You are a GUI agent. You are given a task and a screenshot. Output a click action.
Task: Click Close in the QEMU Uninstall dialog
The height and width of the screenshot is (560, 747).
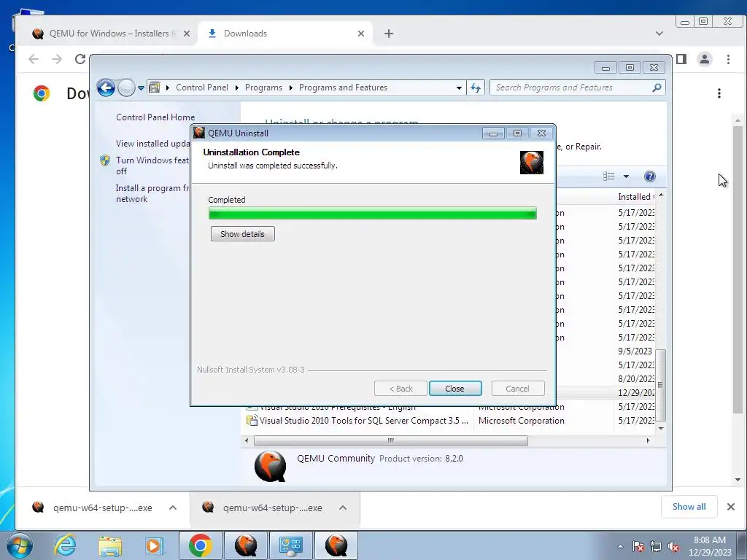tap(455, 389)
